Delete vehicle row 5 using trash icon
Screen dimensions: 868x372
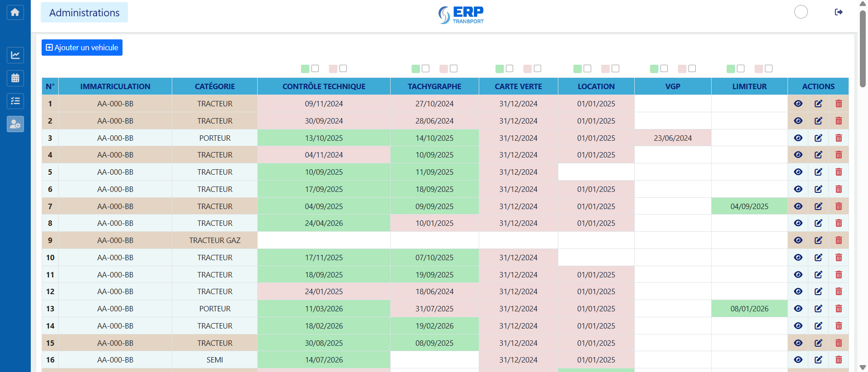pyautogui.click(x=839, y=172)
